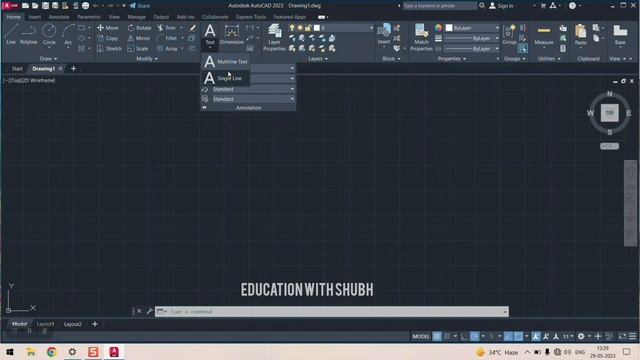The height and width of the screenshot is (360, 640).
Task: Click the Share button
Action: coord(140,6)
